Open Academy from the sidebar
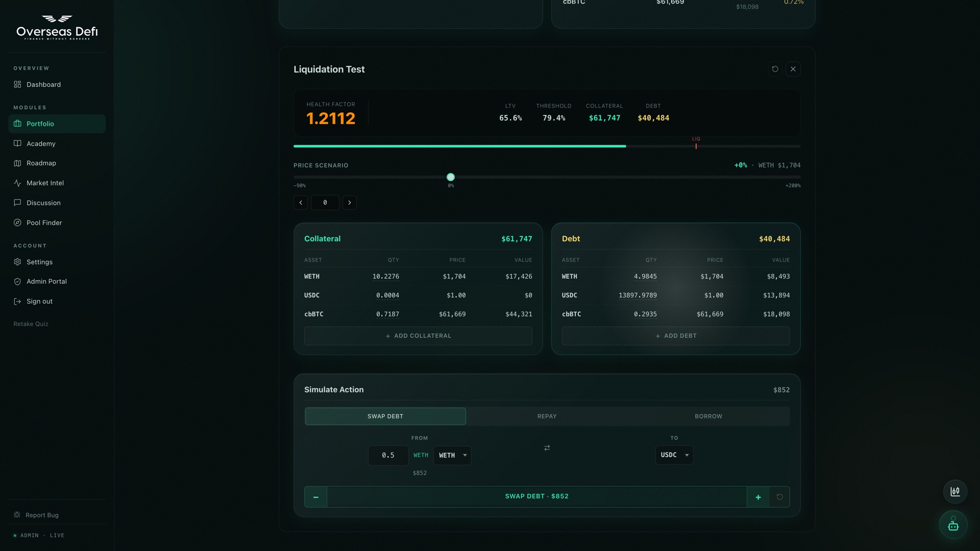The height and width of the screenshot is (551, 980). tap(57, 143)
